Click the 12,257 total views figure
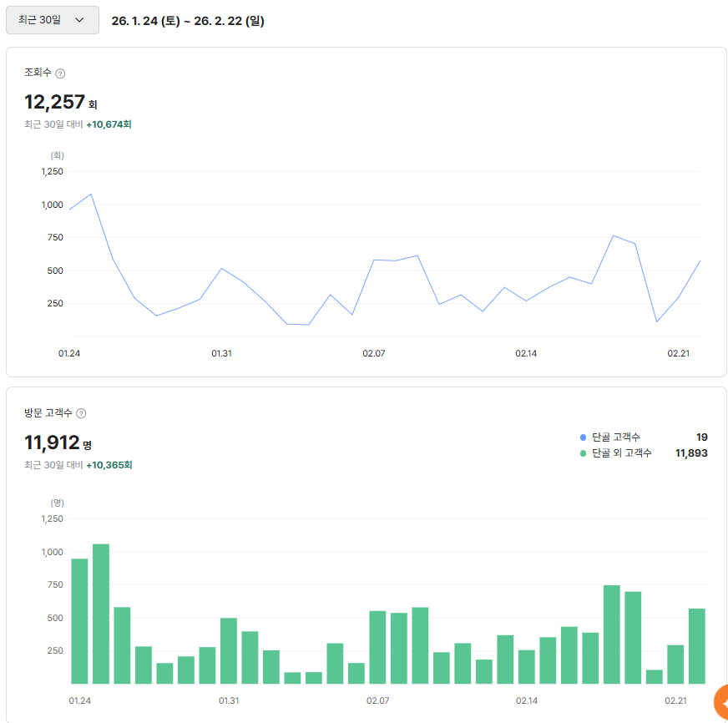 tap(55, 102)
